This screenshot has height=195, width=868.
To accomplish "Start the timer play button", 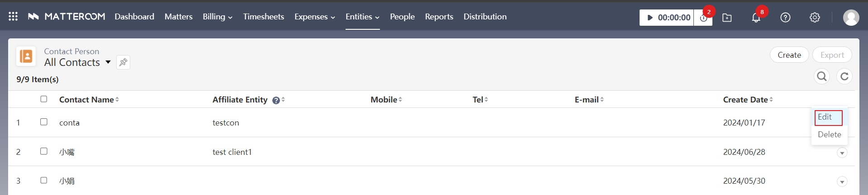I will tap(650, 18).
